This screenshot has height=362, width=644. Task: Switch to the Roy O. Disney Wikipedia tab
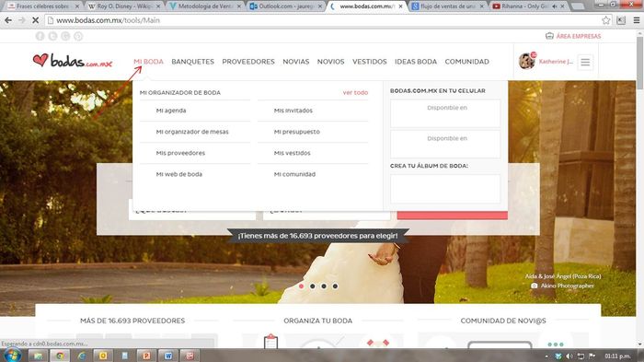point(124,6)
